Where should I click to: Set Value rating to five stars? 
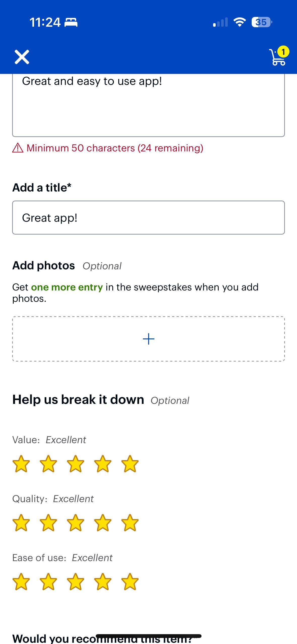[x=130, y=464]
